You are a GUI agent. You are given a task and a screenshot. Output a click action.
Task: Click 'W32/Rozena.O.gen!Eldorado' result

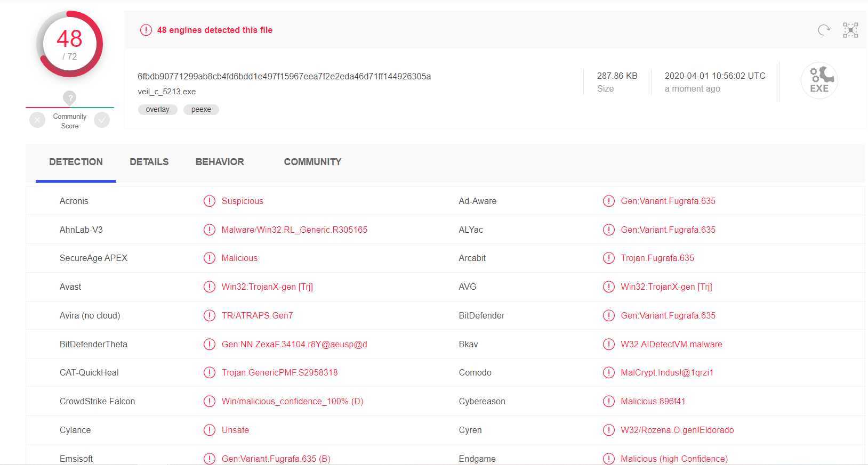[x=677, y=430]
